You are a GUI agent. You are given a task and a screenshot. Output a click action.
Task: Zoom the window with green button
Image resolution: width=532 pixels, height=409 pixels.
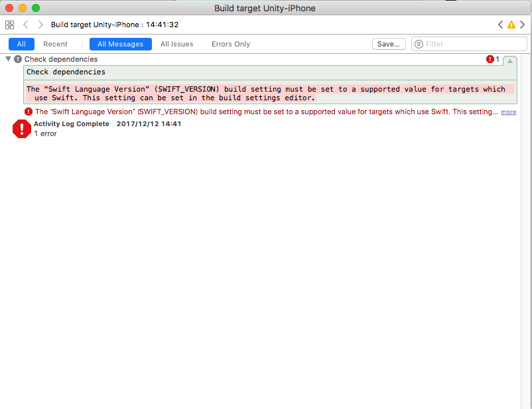[x=36, y=8]
